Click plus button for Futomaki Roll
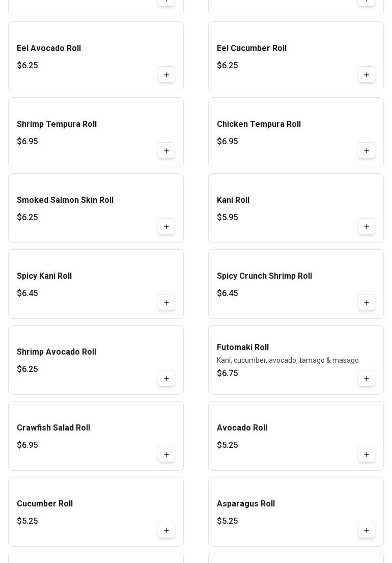392x563 pixels. 367,379
